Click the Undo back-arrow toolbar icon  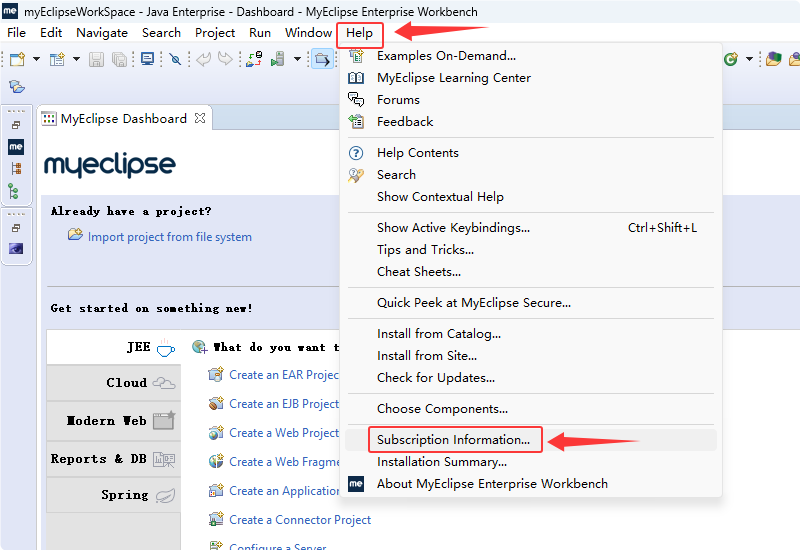[203, 59]
